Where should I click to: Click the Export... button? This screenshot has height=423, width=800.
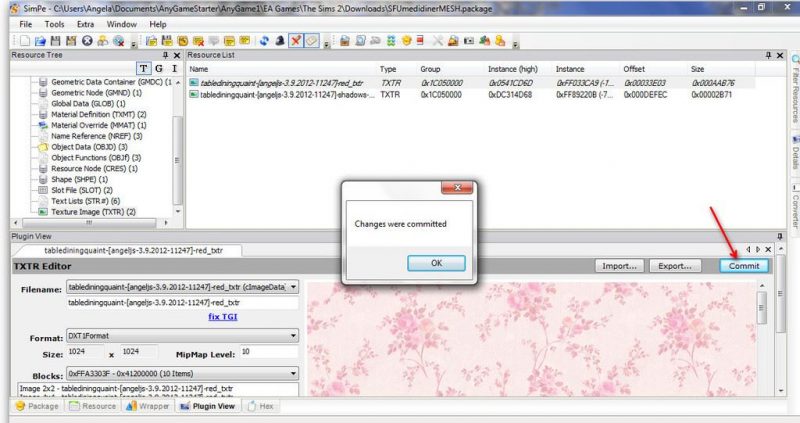click(x=674, y=266)
